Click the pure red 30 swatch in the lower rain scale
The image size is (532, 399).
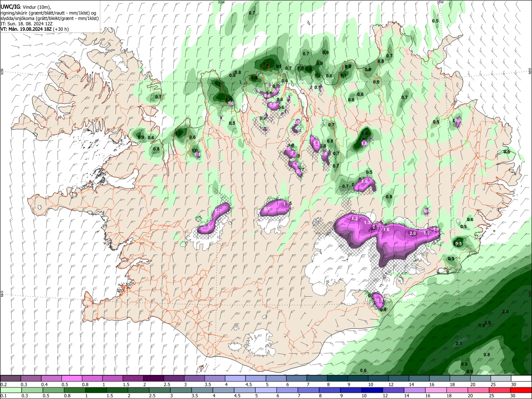[x=521, y=390]
